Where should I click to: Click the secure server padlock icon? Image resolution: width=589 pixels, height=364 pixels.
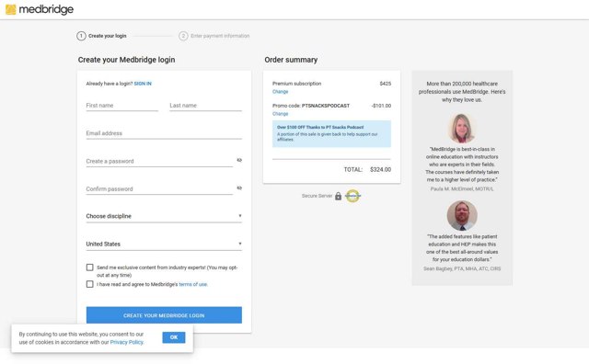click(x=338, y=196)
